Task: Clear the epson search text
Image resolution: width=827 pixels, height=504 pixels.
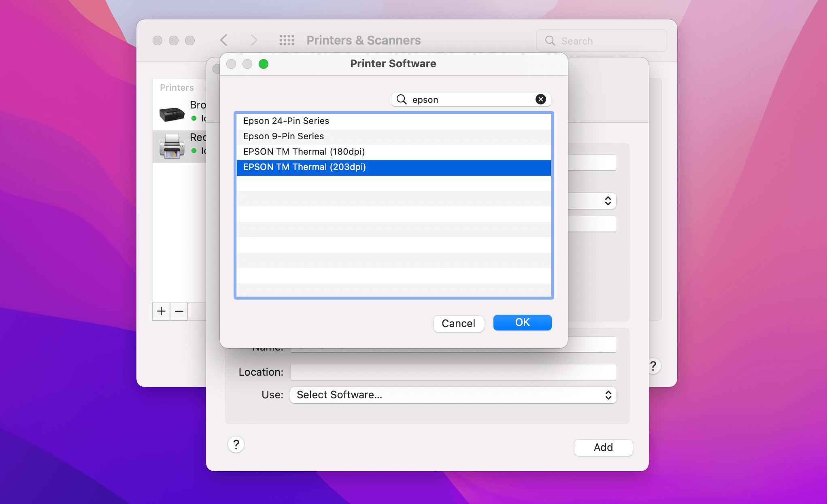Action: click(540, 99)
